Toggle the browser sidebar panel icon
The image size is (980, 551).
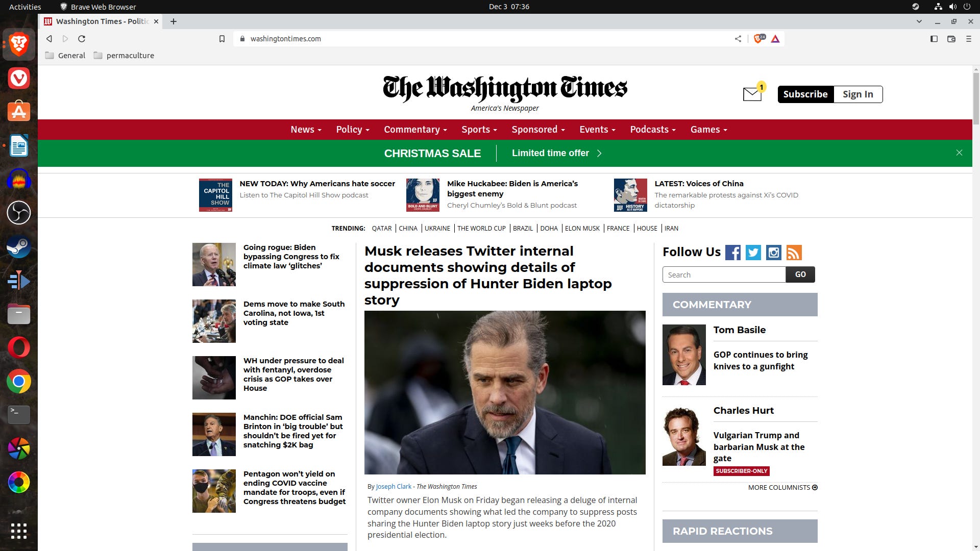(934, 39)
